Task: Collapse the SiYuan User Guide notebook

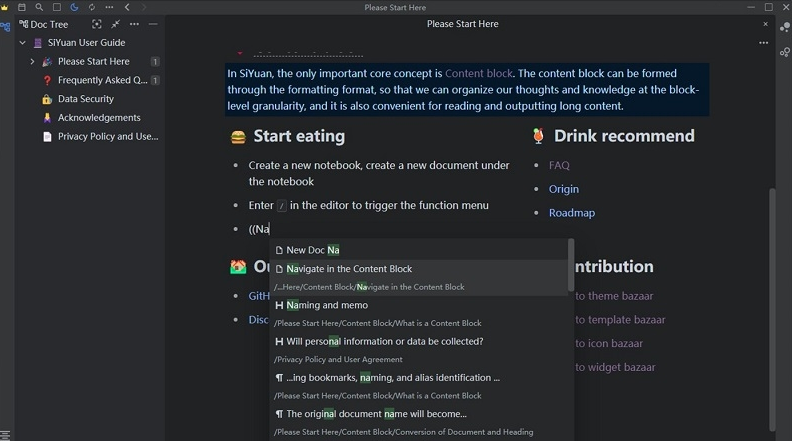Action: click(x=23, y=43)
